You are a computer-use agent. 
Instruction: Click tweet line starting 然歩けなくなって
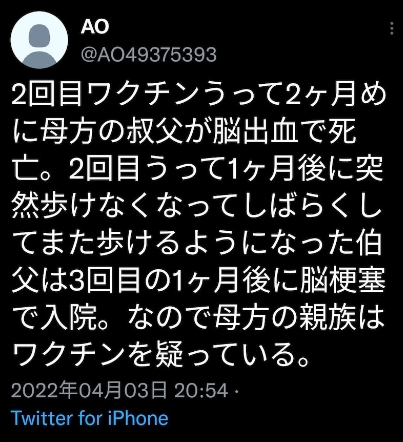[197, 206]
